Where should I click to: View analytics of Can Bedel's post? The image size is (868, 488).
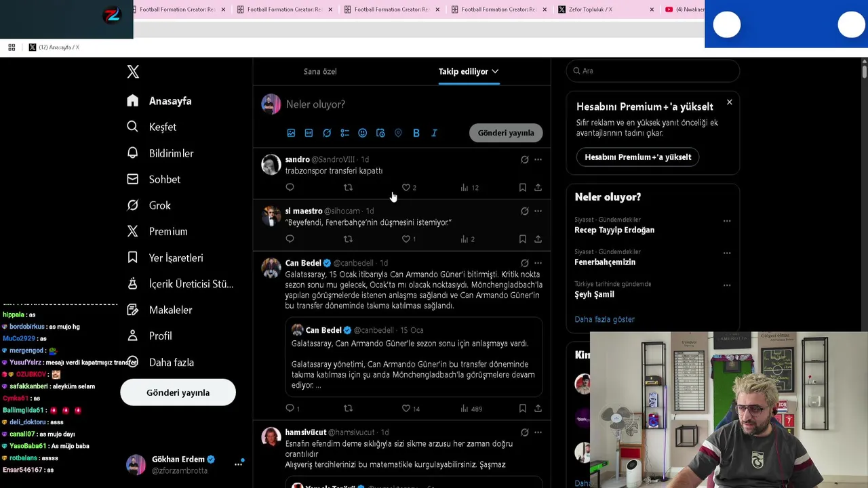(x=471, y=408)
